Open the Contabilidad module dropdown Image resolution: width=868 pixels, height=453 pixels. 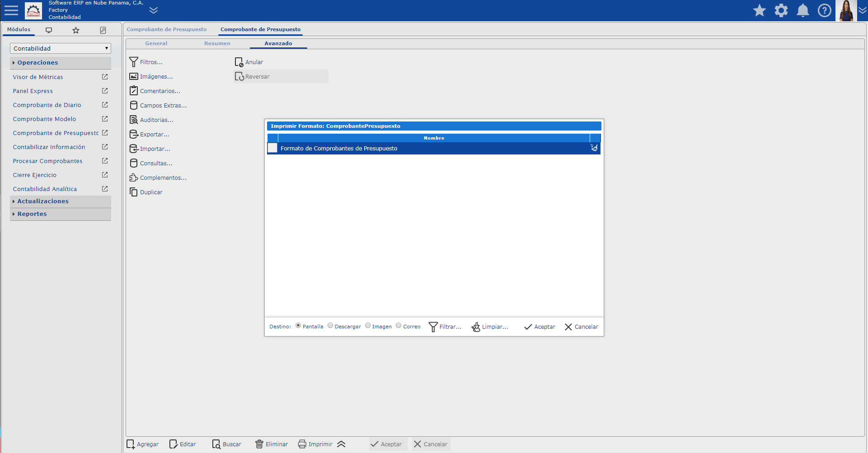(61, 48)
